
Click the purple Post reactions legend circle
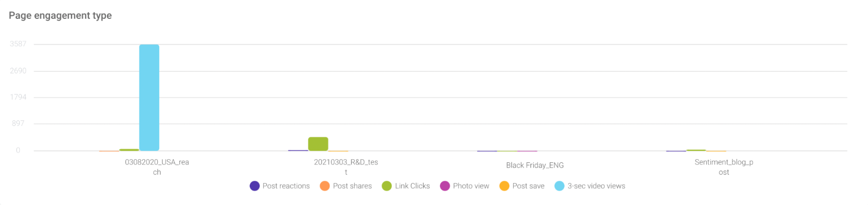(254, 186)
